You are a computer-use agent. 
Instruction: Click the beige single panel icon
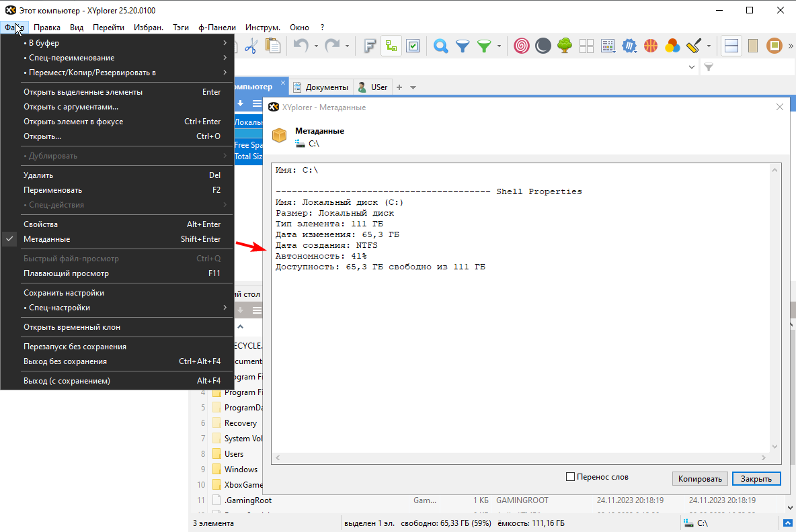753,46
